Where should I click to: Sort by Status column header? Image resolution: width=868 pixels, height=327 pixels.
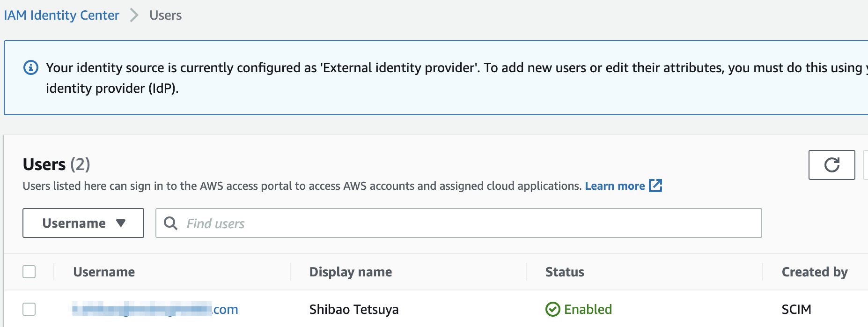coord(565,272)
